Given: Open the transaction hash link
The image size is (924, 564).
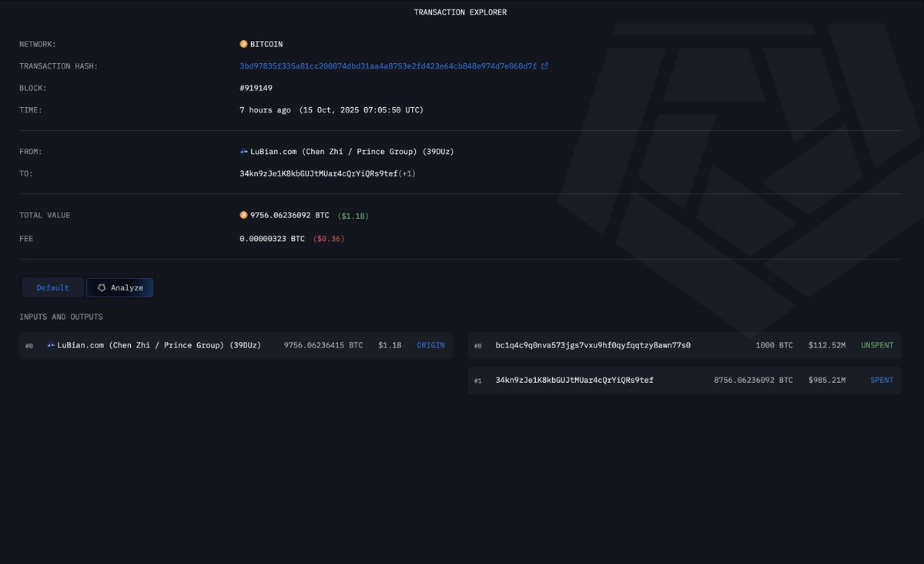Looking at the screenshot, I should click(388, 66).
